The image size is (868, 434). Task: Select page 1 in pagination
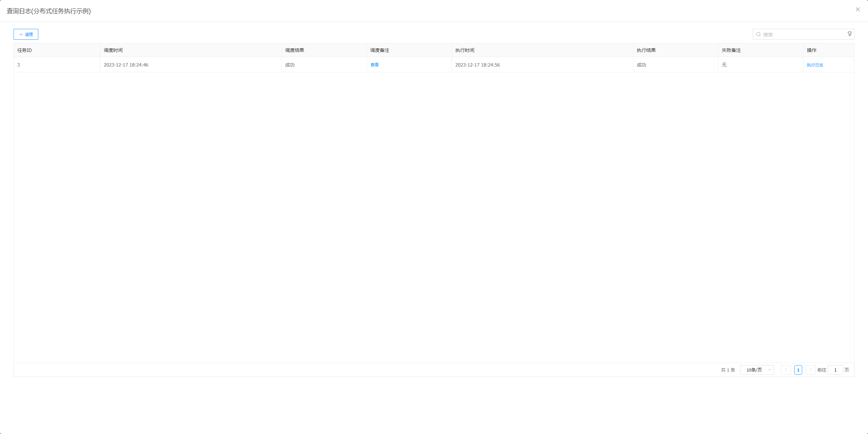point(798,370)
